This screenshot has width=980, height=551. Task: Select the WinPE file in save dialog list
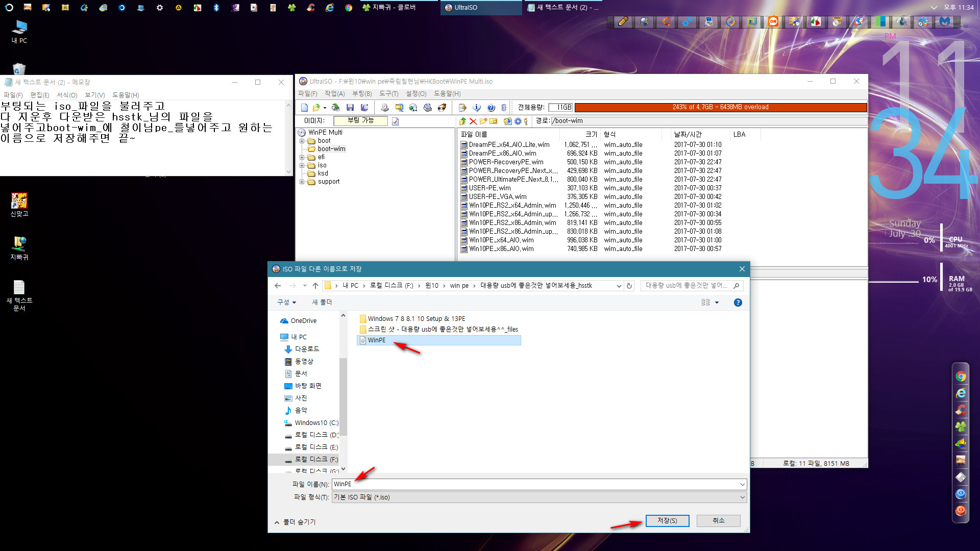point(438,340)
